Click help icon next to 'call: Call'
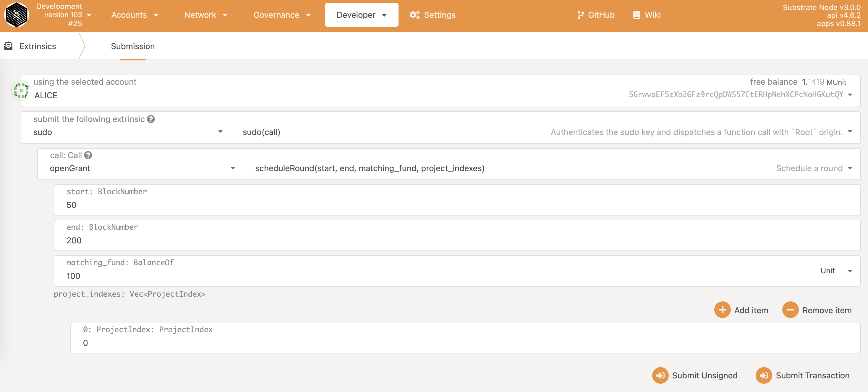 pos(88,155)
